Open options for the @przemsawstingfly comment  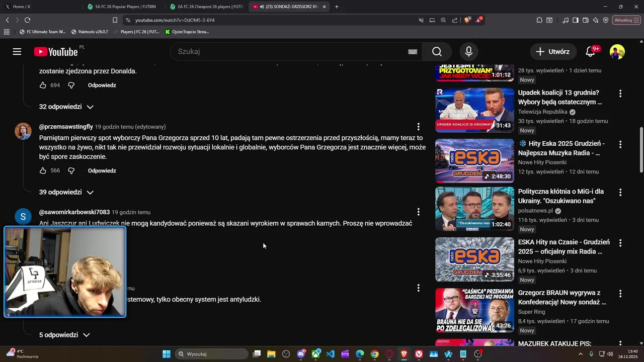[x=418, y=127]
